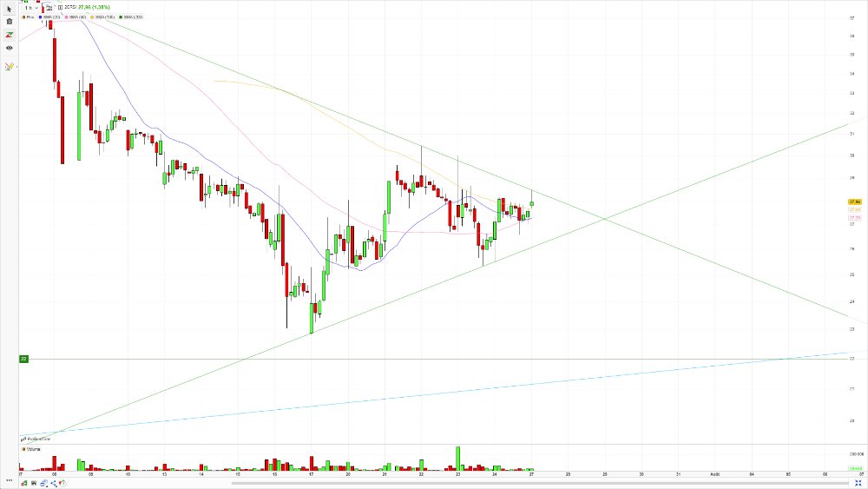
Task: Select the cursor pointer tool
Action: (9, 9)
